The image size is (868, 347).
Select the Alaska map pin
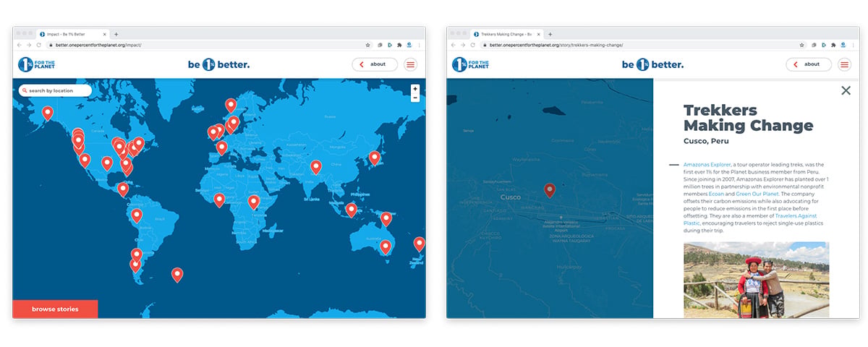click(x=48, y=113)
